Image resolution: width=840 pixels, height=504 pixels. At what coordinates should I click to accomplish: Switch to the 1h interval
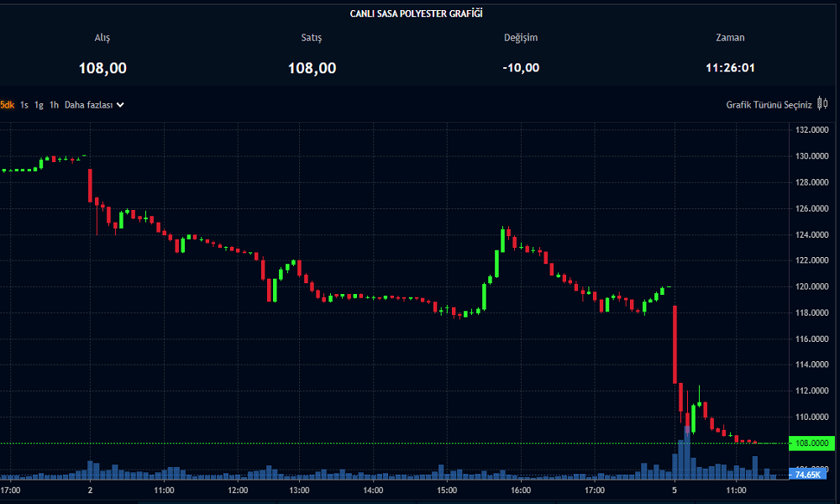(x=54, y=105)
